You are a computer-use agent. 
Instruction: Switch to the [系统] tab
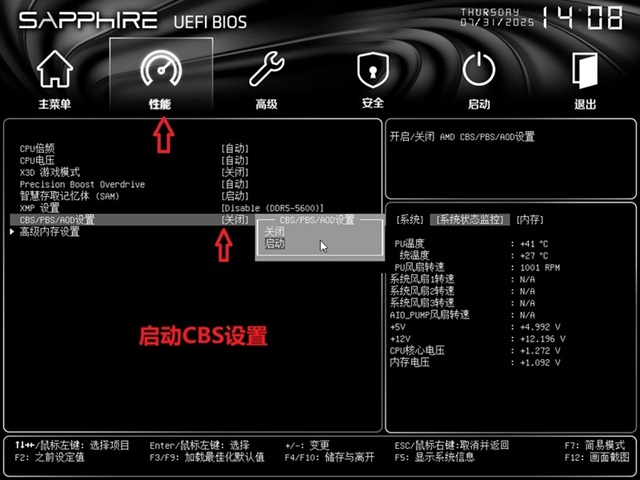(409, 220)
